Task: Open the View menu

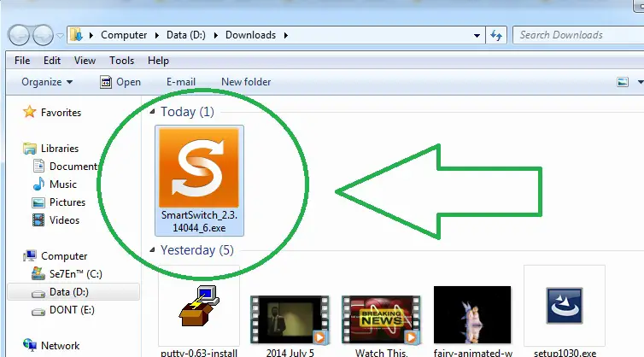Action: [x=85, y=61]
